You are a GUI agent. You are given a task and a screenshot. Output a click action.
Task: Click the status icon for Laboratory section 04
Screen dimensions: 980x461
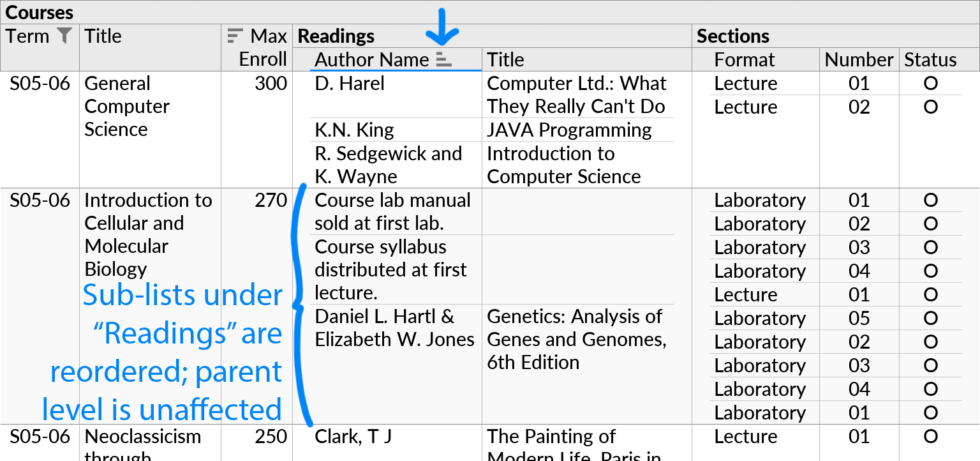tap(931, 271)
